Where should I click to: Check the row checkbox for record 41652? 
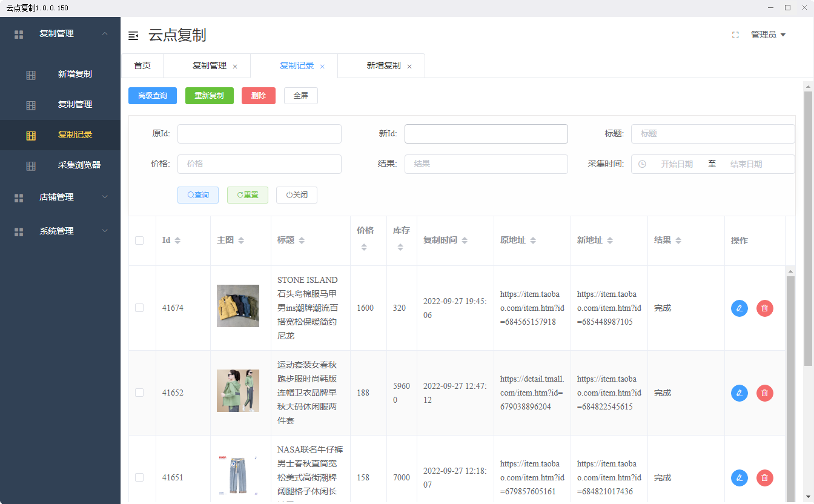click(x=140, y=393)
